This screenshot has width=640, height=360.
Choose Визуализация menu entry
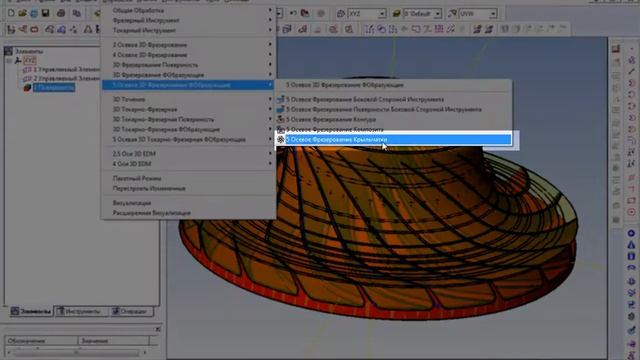(x=188, y=203)
